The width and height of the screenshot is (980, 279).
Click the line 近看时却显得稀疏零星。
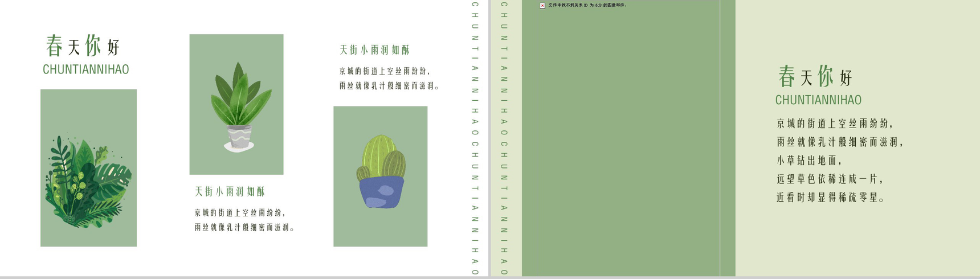[831, 198]
